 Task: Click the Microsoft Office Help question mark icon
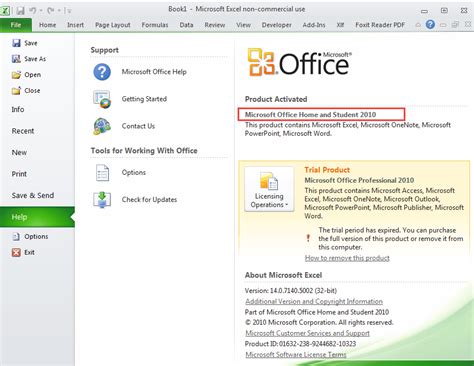coord(102,72)
